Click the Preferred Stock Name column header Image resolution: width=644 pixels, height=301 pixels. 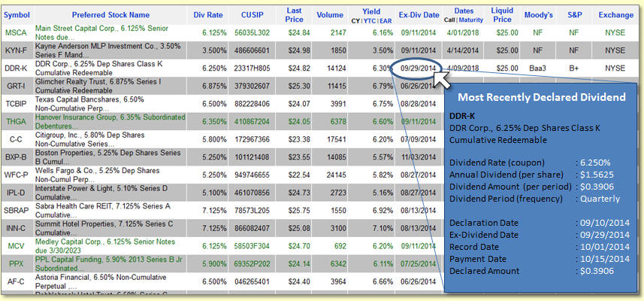click(x=111, y=15)
